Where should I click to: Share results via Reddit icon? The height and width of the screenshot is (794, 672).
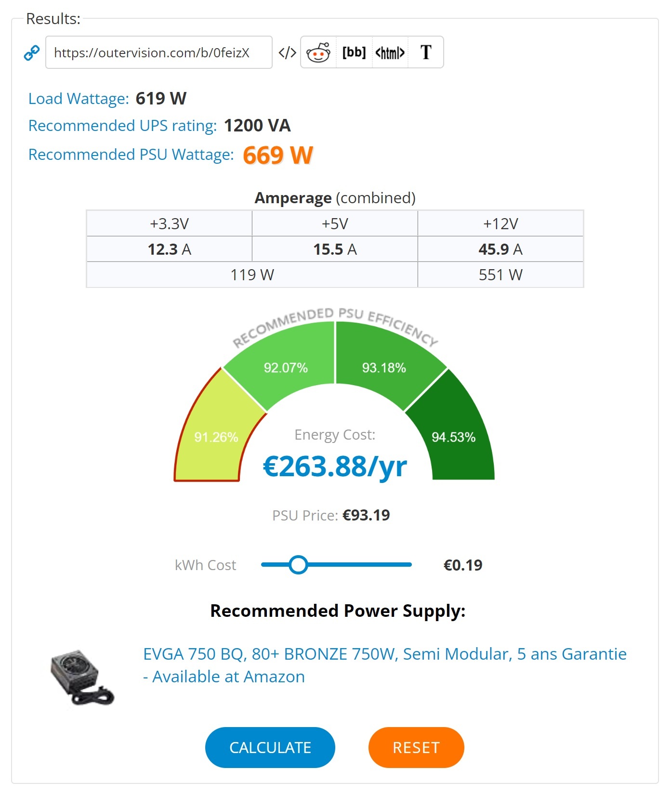318,52
